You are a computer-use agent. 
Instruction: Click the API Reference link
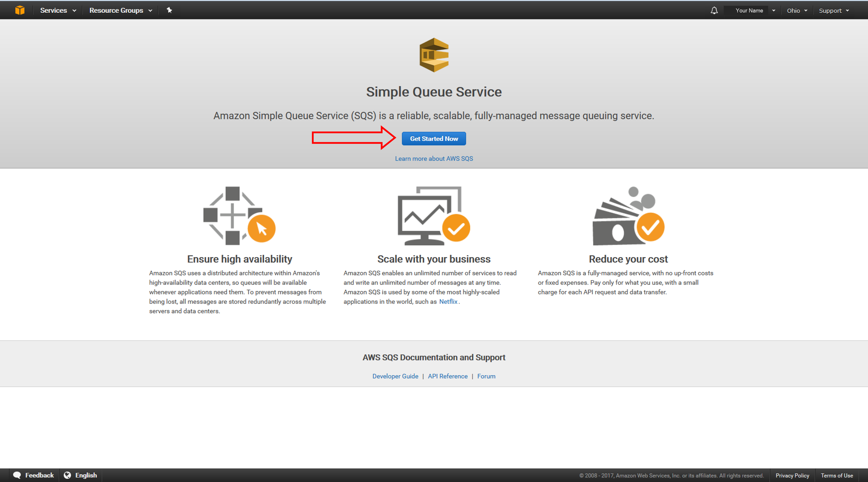[448, 376]
